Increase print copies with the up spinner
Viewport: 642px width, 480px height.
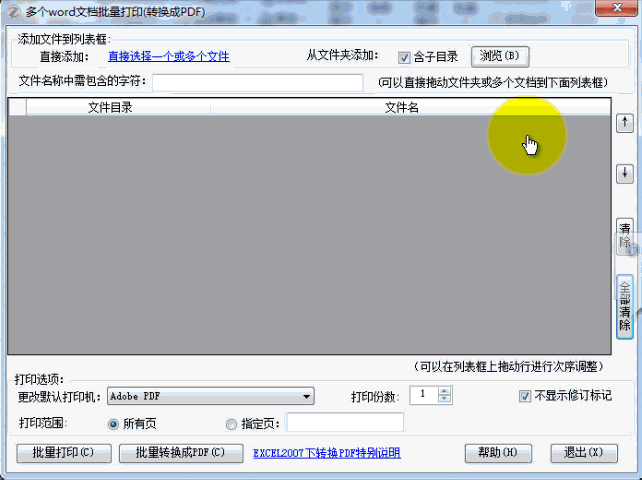point(445,391)
